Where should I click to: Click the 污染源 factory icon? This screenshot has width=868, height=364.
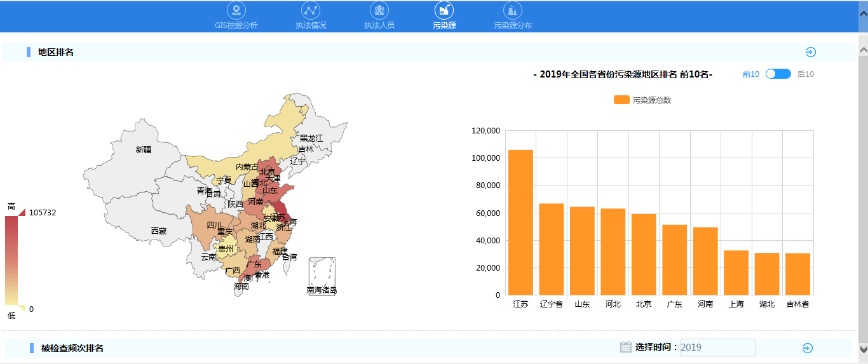point(444,10)
